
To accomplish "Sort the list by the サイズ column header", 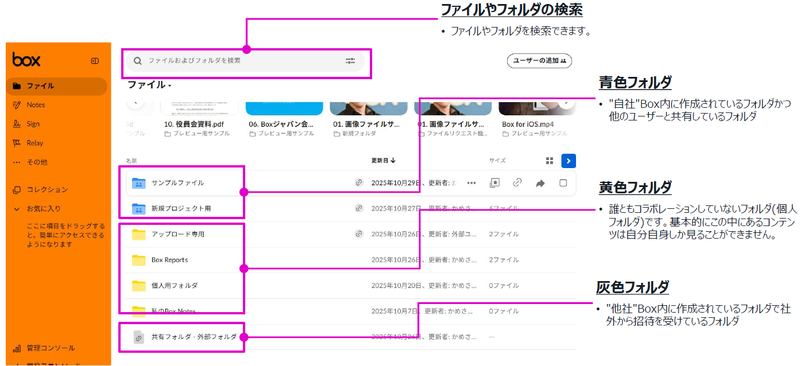I will pos(497,161).
